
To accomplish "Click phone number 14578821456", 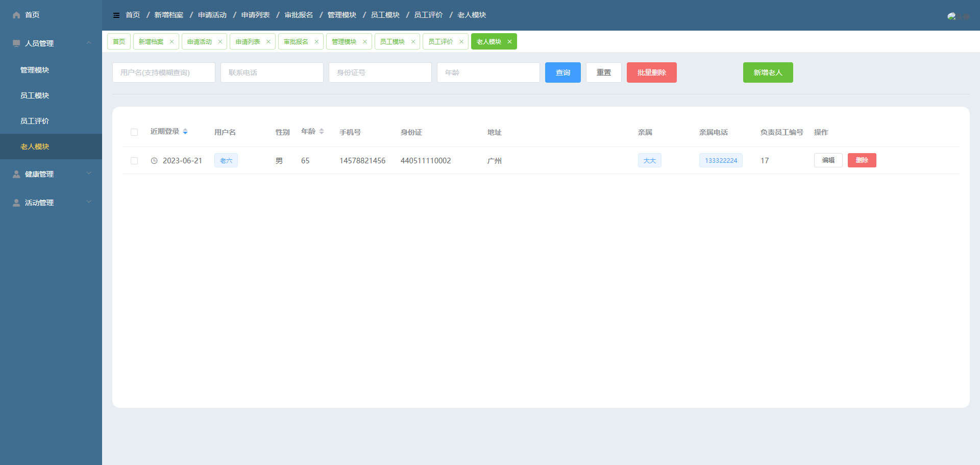I will pos(362,161).
